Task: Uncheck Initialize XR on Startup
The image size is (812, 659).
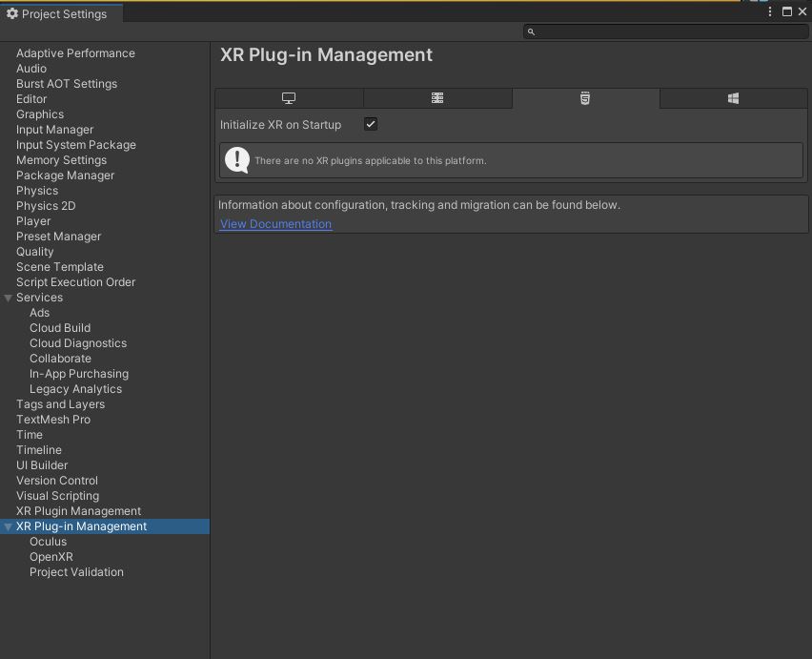Action: click(370, 124)
